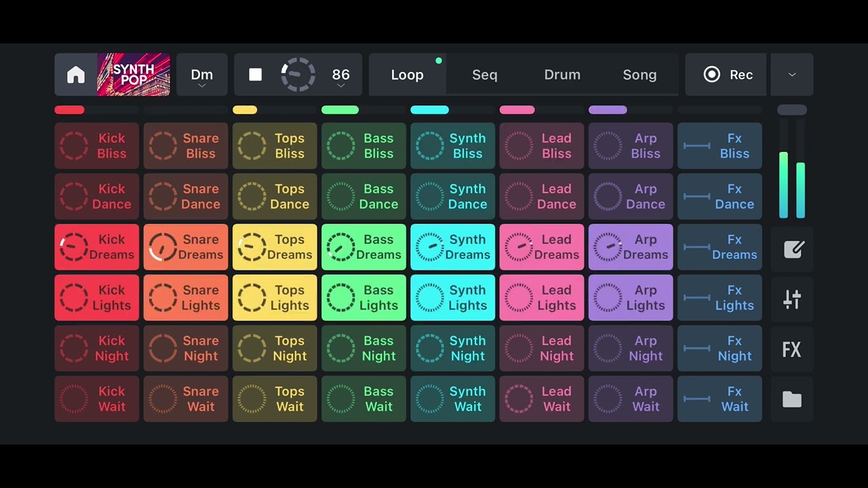This screenshot has height=488, width=868.
Task: Stop playback with the square button
Action: click(x=256, y=75)
